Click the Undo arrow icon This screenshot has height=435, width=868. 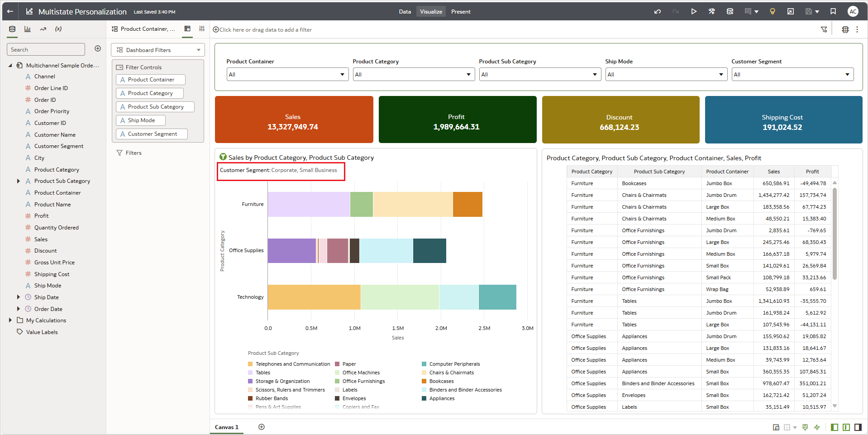657,12
